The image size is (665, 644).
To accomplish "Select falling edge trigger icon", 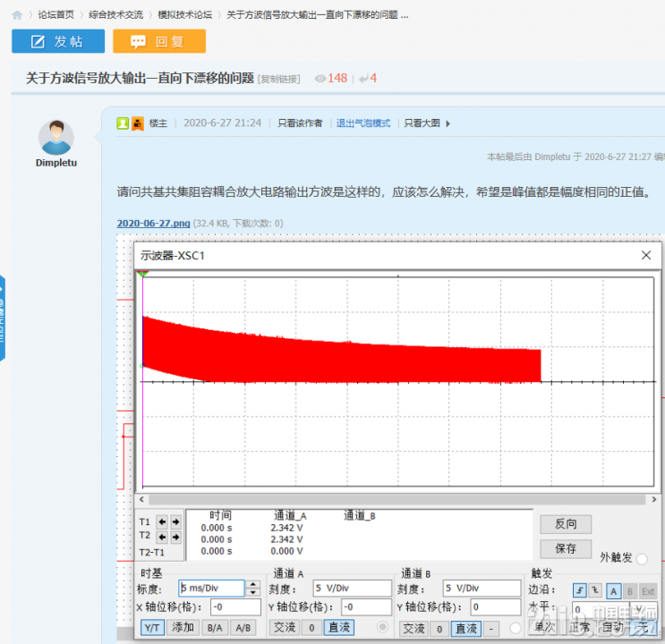I will (x=595, y=590).
